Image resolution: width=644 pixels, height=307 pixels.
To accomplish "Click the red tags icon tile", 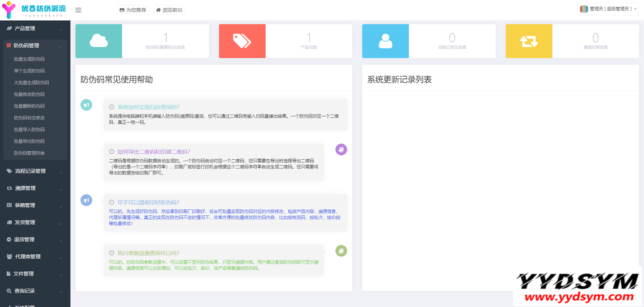I will click(242, 41).
